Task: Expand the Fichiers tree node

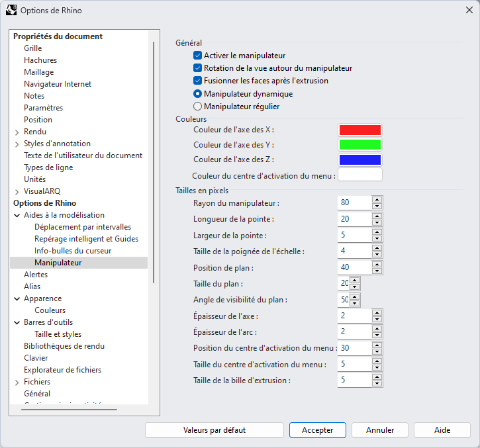Action: point(17,382)
